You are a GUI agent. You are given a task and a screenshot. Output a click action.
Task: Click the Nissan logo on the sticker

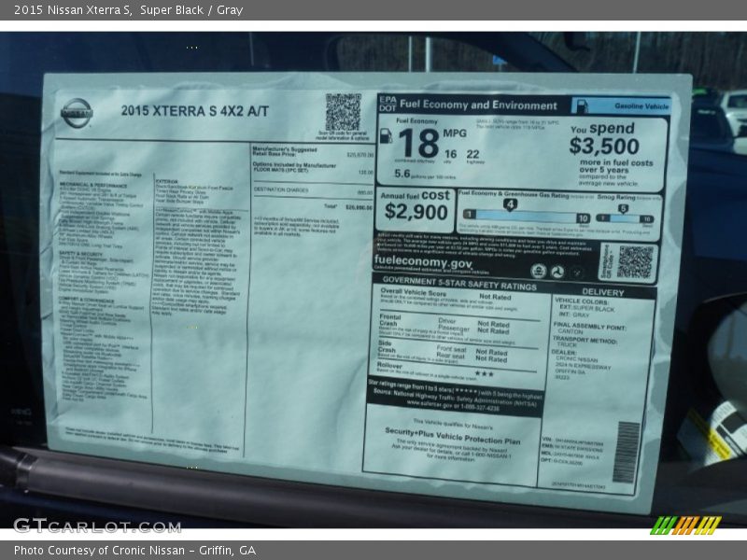pos(77,113)
